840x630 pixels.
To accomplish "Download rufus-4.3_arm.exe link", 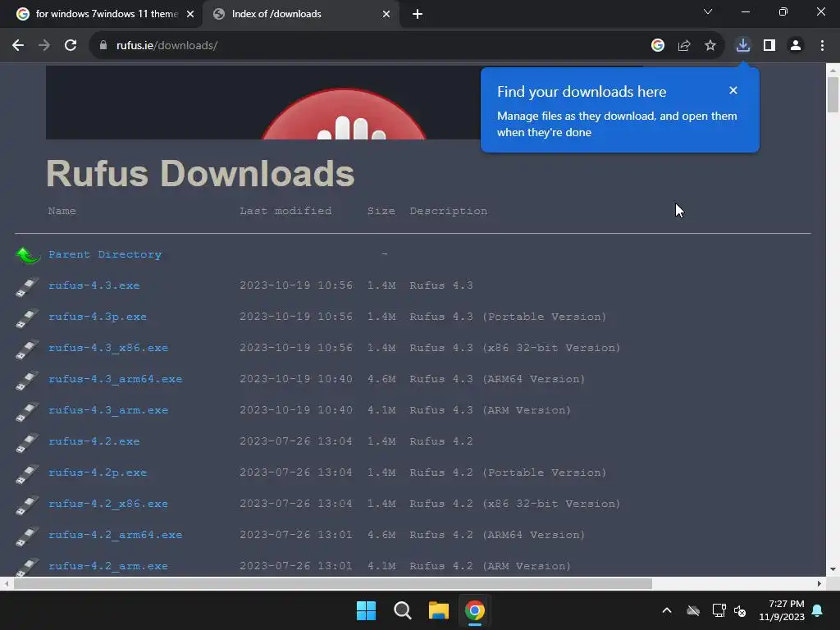I will click(x=108, y=410).
